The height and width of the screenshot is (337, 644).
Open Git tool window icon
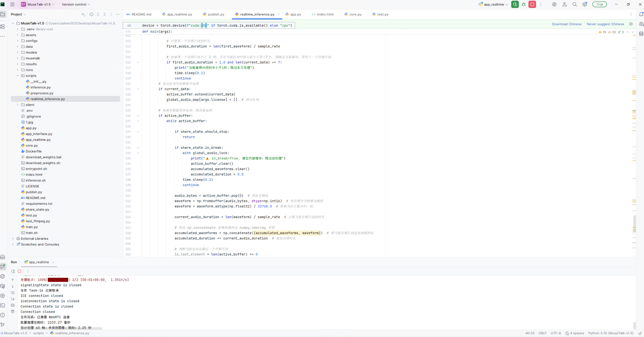(x=3, y=325)
